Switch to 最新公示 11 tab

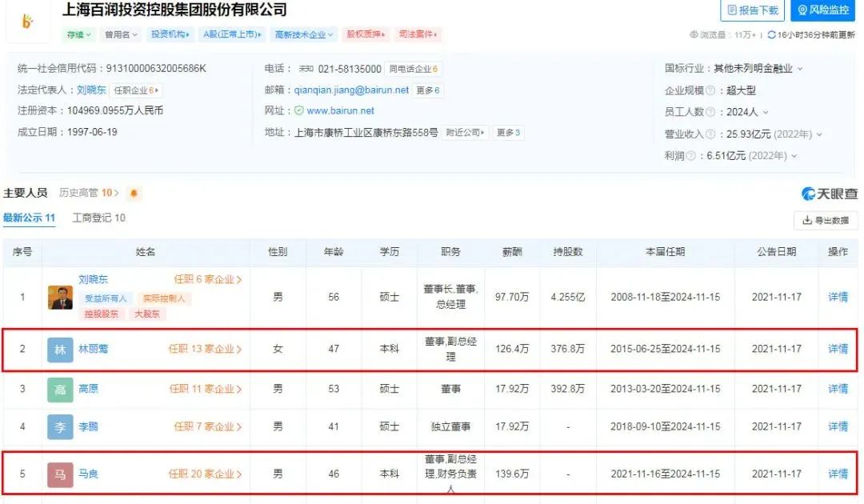pyautogui.click(x=30, y=218)
